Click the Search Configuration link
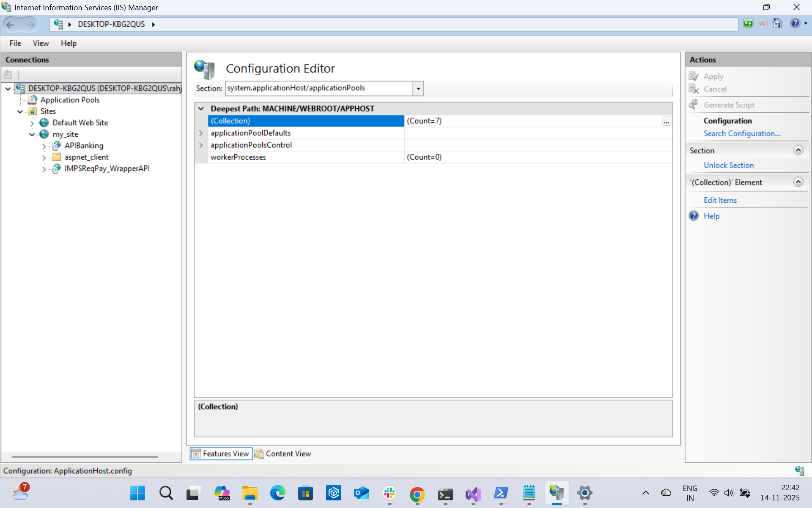Viewport: 812px width, 508px height. [x=742, y=133]
